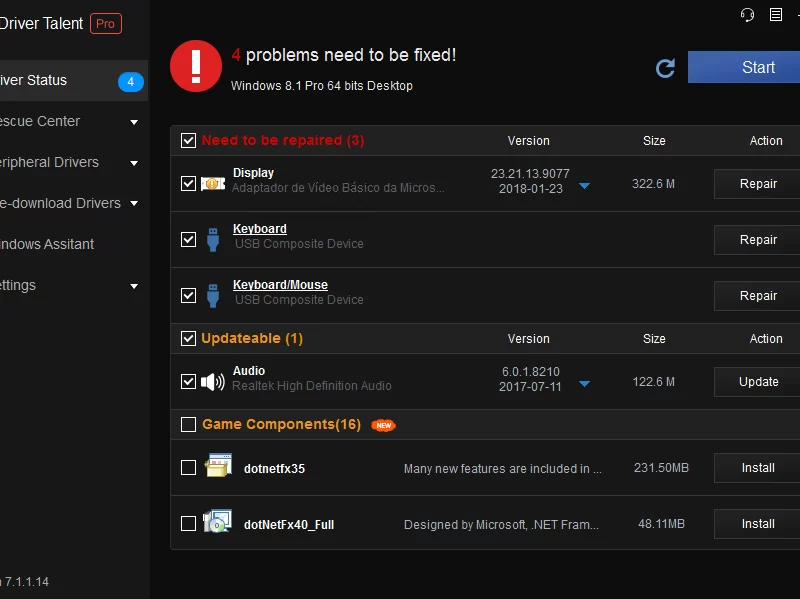Install dotNetFx40_Full component
The image size is (800, 599).
[x=757, y=524]
